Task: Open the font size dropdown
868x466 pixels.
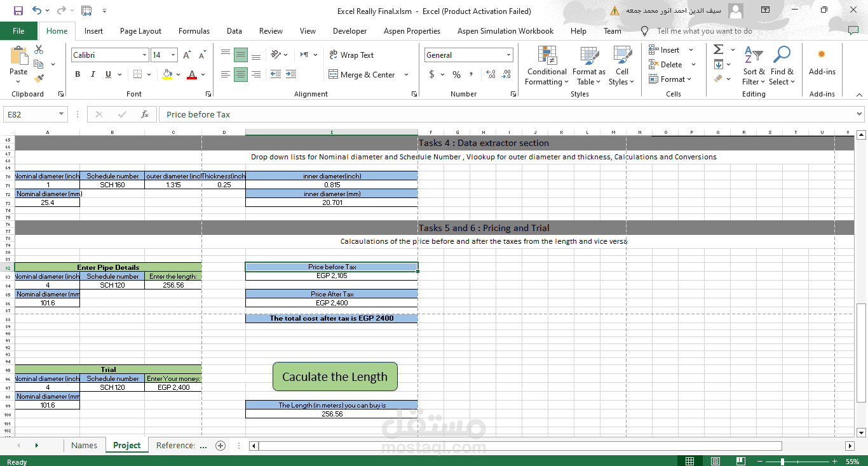Action: pyautogui.click(x=174, y=55)
